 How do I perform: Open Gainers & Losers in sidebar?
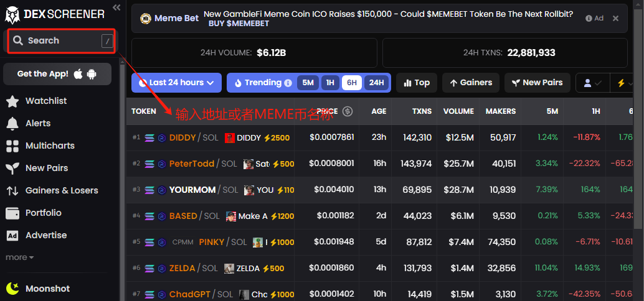click(62, 191)
